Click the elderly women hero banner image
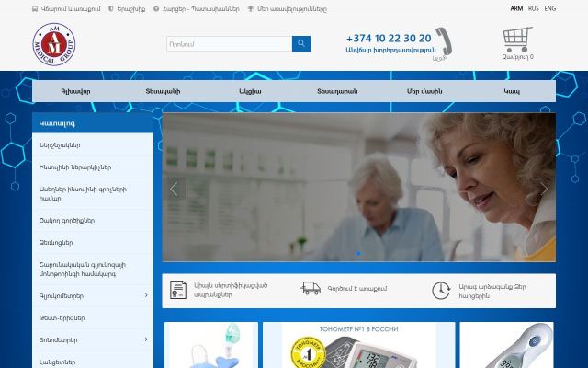This screenshot has width=588, height=368. coord(359,187)
